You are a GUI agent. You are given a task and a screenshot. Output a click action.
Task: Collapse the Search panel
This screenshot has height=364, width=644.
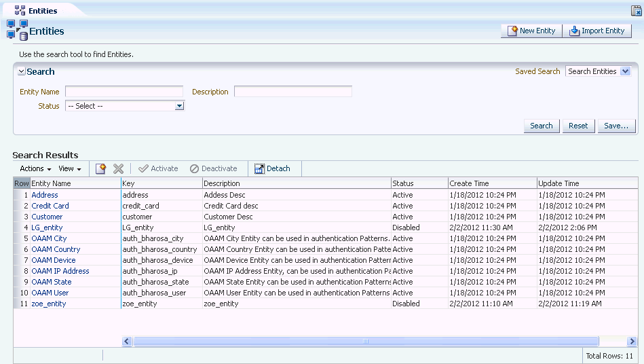click(x=21, y=71)
